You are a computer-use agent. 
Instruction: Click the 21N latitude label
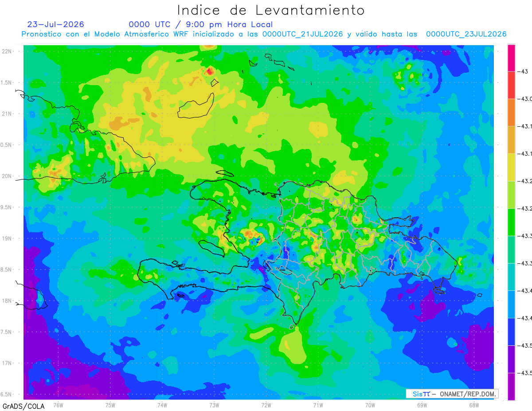[x=7, y=114]
